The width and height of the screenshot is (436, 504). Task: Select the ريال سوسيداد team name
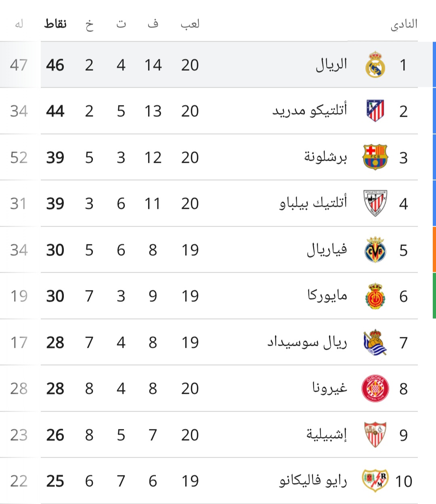pos(307,342)
